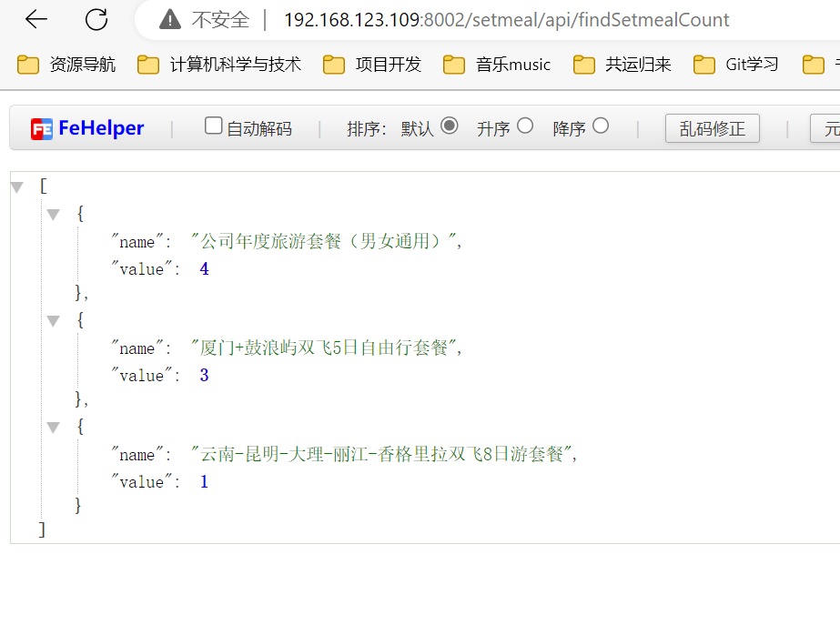Click the "云南-昆明-大理-丽江-香格里拉双飞8日游套餐" string
The width and height of the screenshot is (840, 625).
click(x=381, y=454)
